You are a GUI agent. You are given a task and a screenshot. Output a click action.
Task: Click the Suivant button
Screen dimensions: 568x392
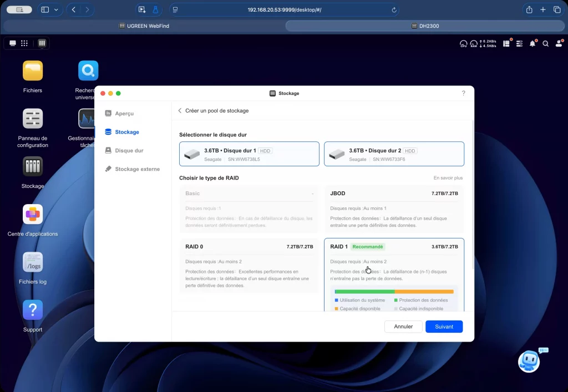point(444,327)
